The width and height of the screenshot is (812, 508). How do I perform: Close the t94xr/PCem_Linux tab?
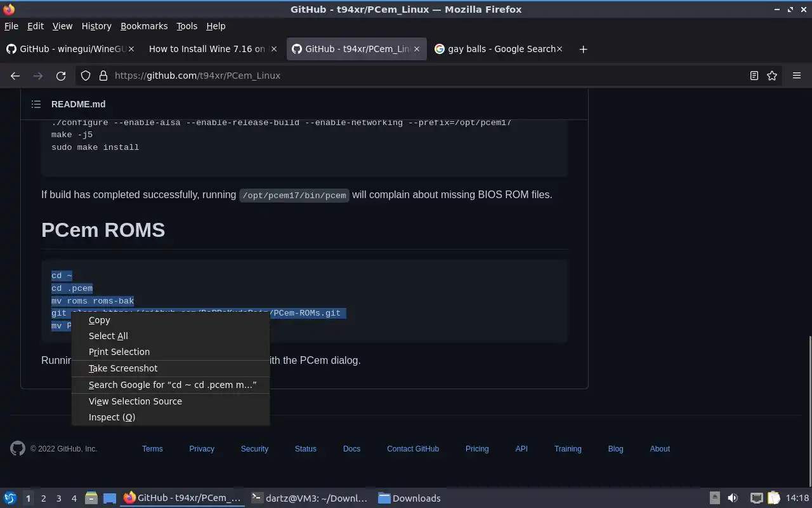(x=417, y=49)
